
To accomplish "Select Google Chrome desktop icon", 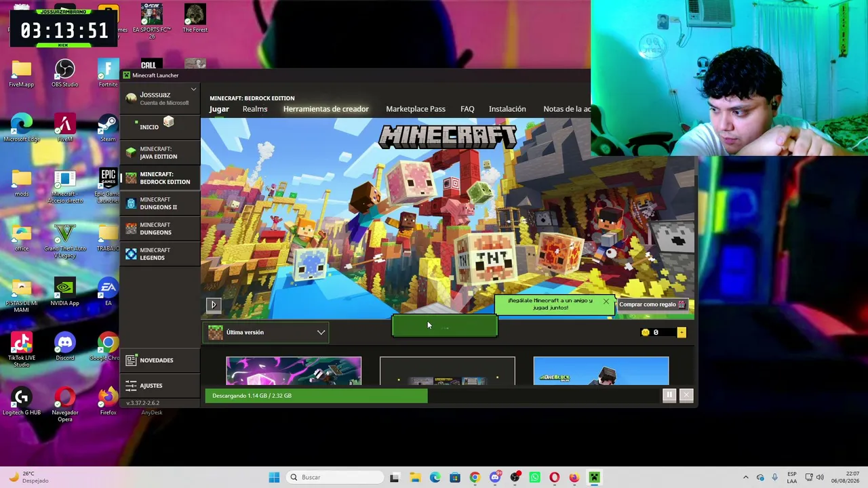I will tap(108, 348).
